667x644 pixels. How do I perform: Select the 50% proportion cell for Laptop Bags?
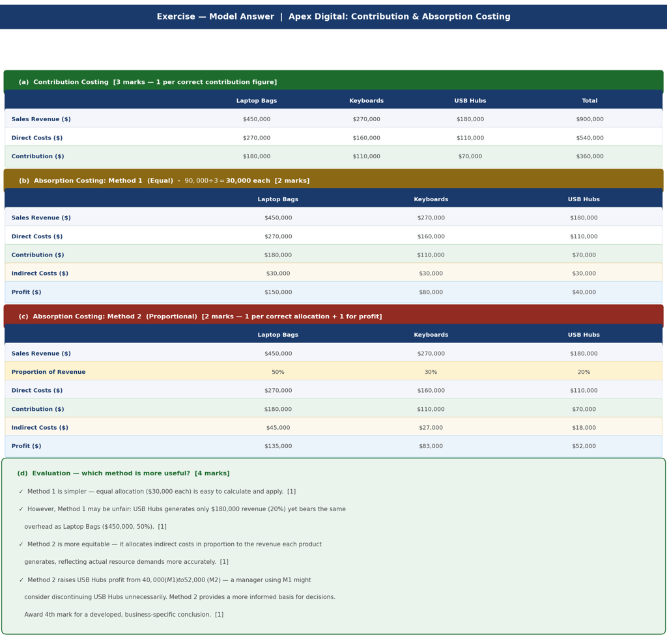click(277, 372)
